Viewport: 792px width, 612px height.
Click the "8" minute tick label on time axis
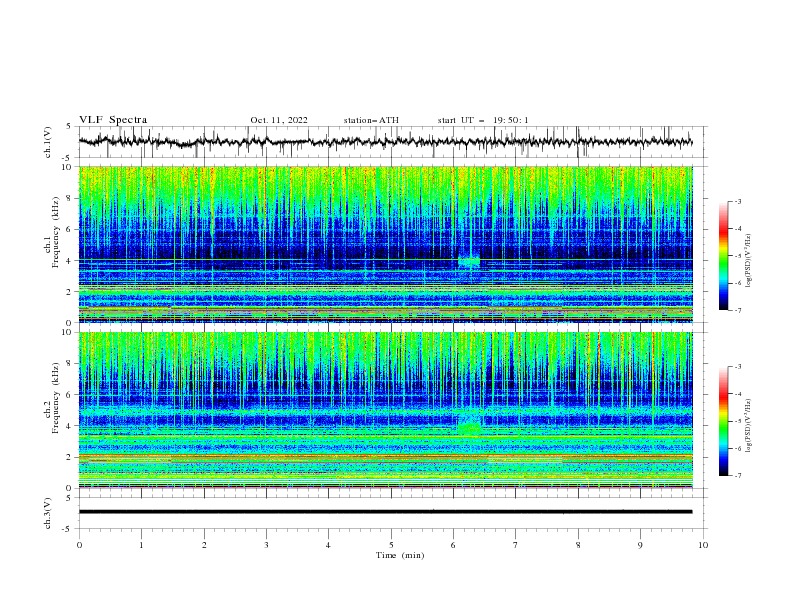click(578, 545)
